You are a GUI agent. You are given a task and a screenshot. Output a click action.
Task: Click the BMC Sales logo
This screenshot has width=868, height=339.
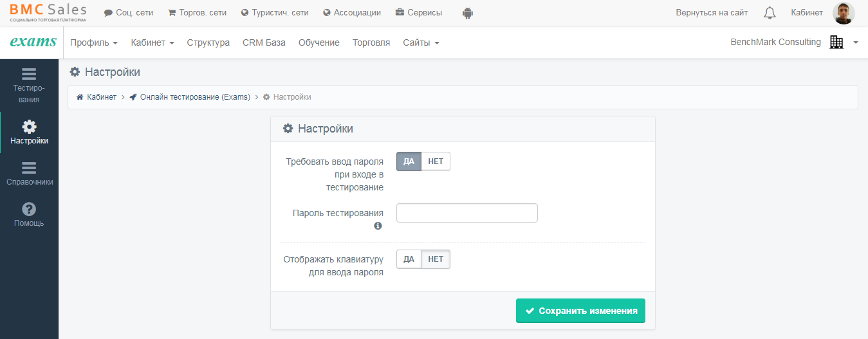click(x=48, y=12)
